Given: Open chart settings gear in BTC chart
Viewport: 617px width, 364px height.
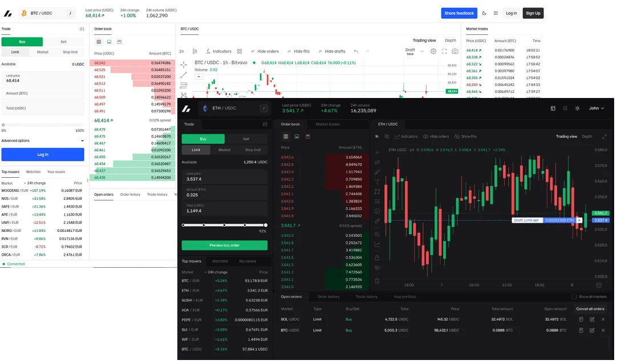Looking at the screenshot, I should point(433,51).
